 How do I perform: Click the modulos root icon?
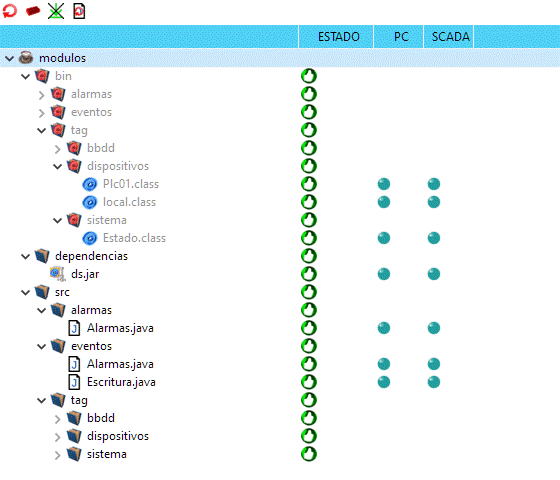26,58
